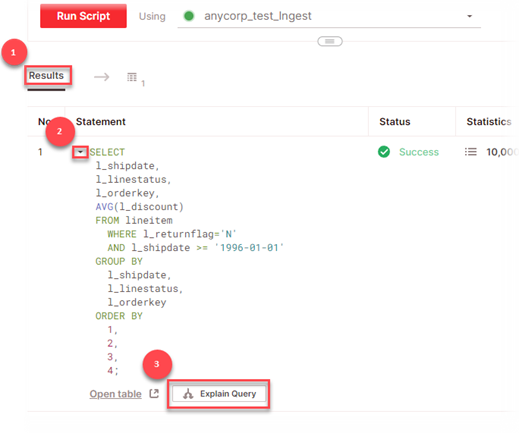Click the Success status text
Viewport: 519px width, 433px height.
[x=419, y=152]
